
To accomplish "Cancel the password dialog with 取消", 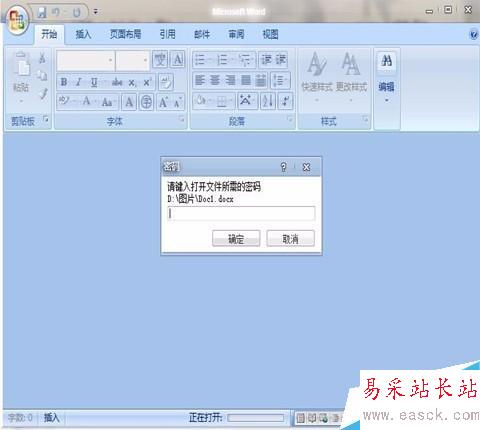I will [x=290, y=239].
